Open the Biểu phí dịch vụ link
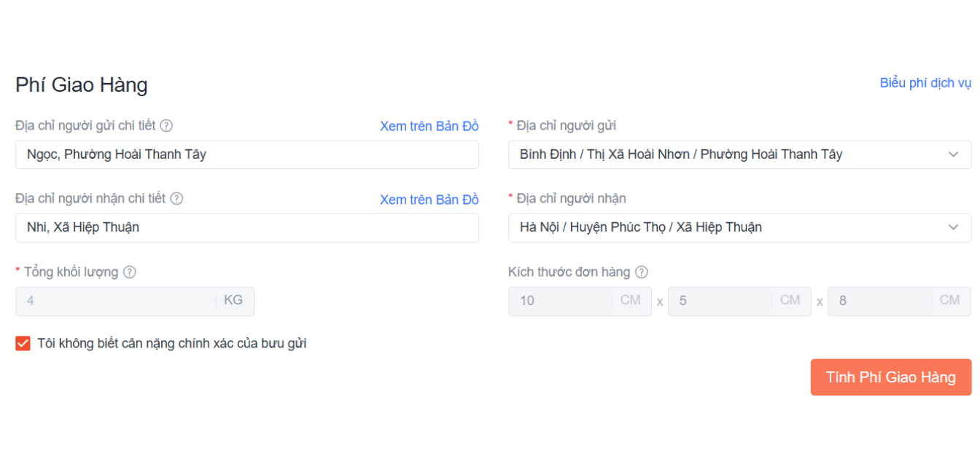980x456 pixels. point(925,83)
